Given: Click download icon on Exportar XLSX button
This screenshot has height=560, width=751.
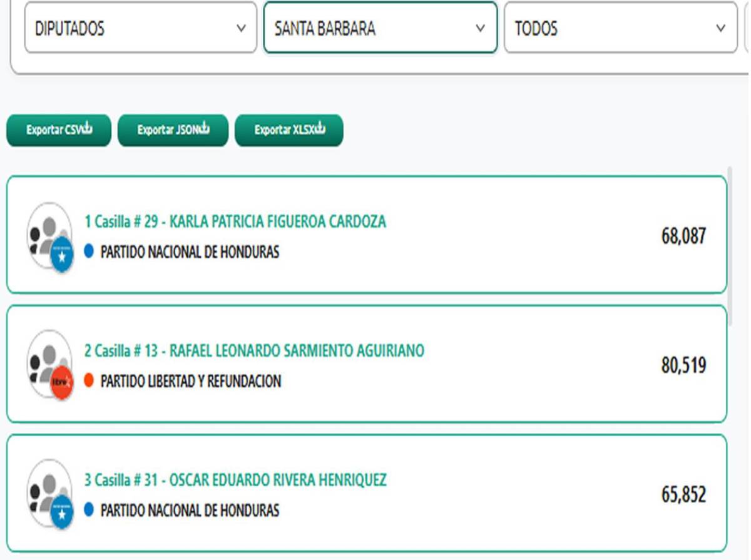Looking at the screenshot, I should (320, 130).
